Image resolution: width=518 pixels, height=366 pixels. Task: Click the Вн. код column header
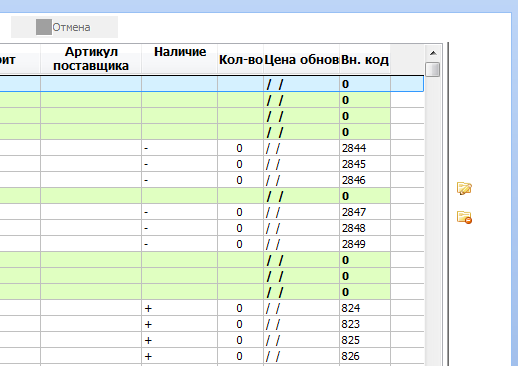[x=365, y=59]
